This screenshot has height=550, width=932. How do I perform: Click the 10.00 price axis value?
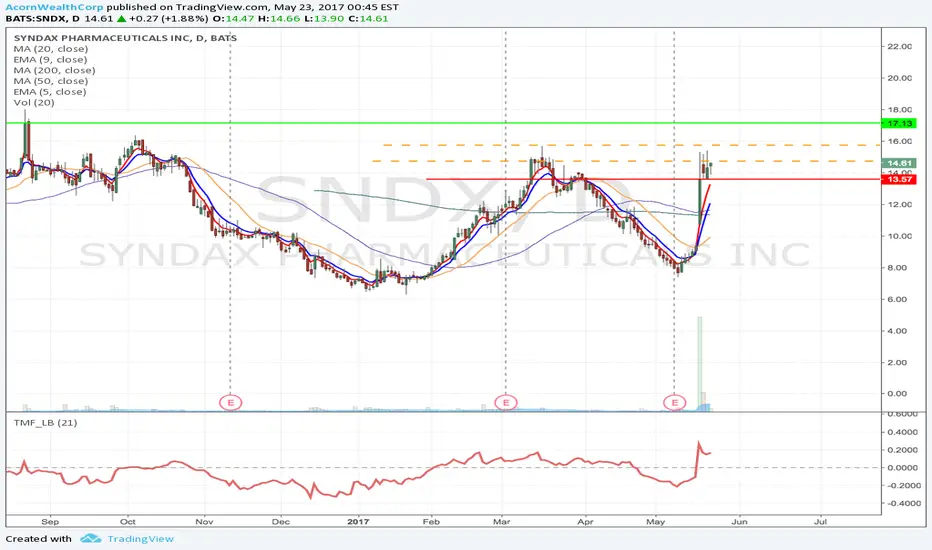(x=899, y=236)
